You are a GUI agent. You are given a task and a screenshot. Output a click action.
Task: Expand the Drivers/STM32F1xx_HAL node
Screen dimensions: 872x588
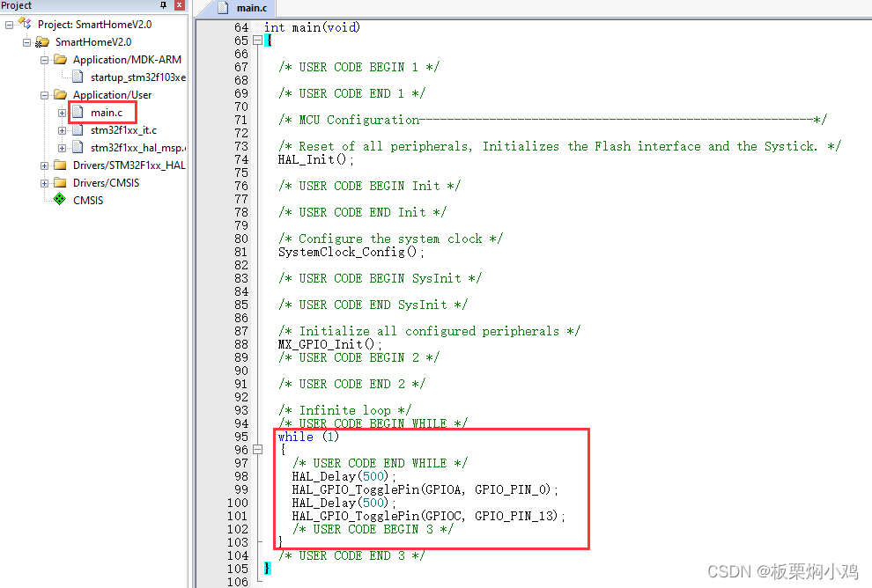44,164
